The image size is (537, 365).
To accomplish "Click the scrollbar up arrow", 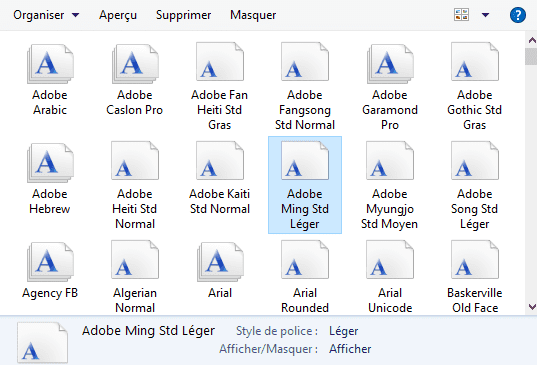I will [x=532, y=40].
